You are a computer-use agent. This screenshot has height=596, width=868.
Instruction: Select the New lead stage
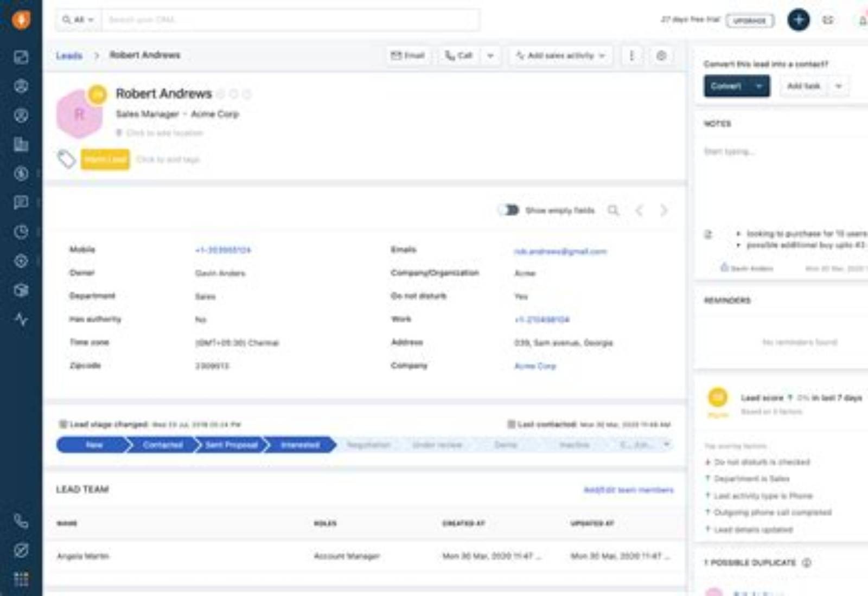coord(94,445)
